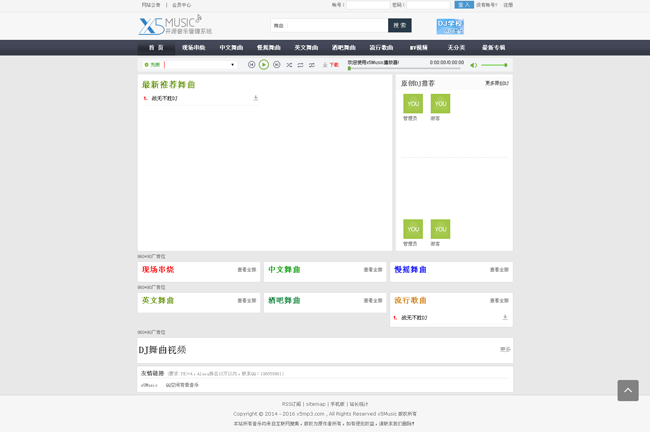The width and height of the screenshot is (650, 432).
Task: Focus the 密码 password input field
Action: tap(428, 5)
